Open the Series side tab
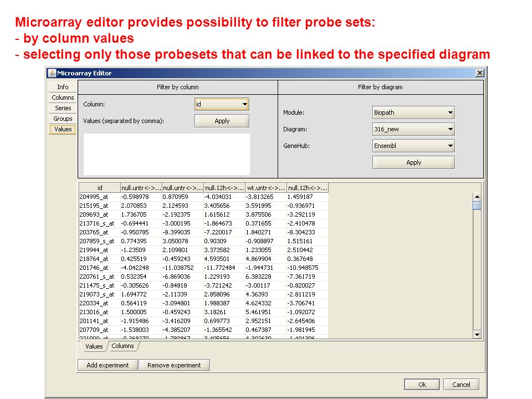Screen dimensions: 532x399 click(63, 108)
